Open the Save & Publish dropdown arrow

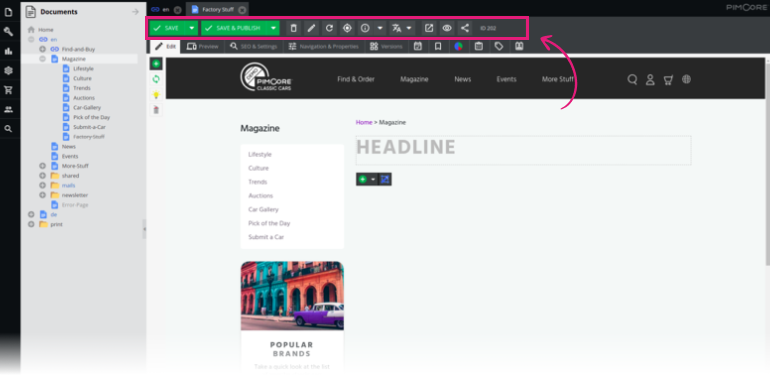pos(274,28)
